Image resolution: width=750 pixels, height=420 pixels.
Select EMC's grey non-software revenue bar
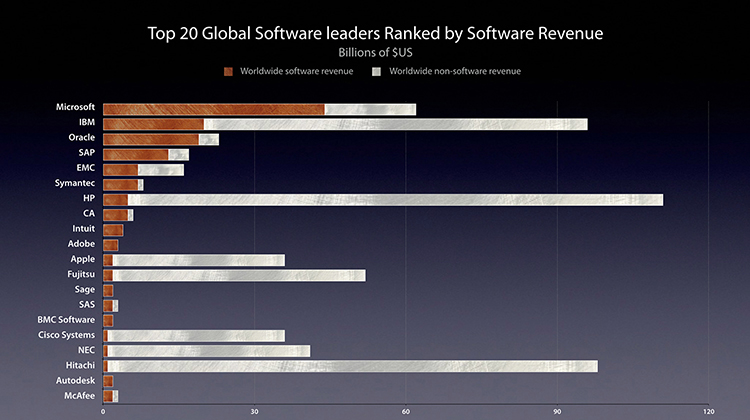(x=161, y=170)
